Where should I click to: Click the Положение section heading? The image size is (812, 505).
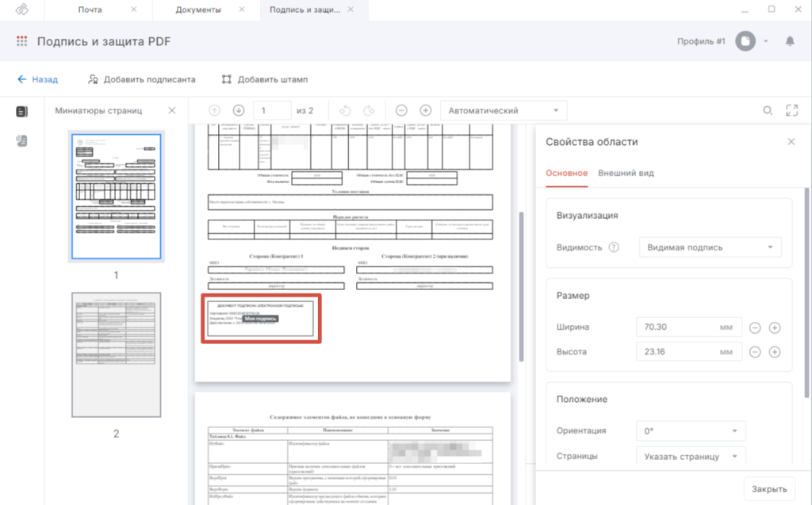[582, 400]
